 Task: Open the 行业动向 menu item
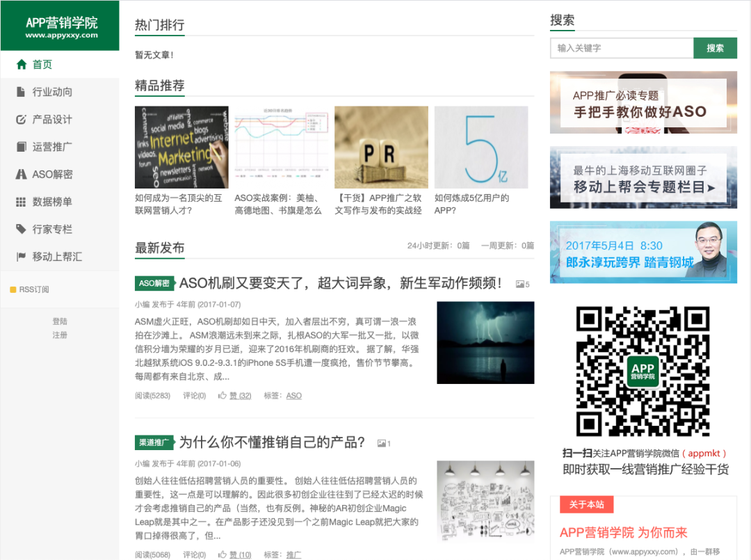pyautogui.click(x=59, y=92)
